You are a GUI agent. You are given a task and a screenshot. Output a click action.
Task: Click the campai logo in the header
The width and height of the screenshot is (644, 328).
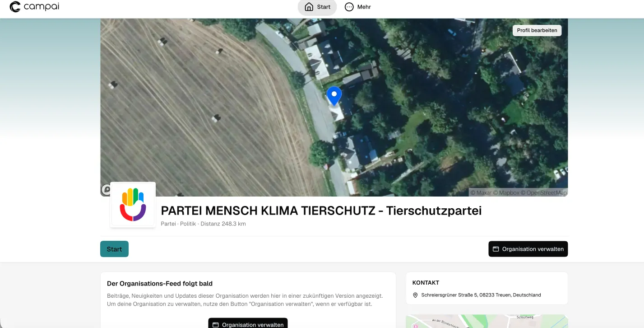34,7
